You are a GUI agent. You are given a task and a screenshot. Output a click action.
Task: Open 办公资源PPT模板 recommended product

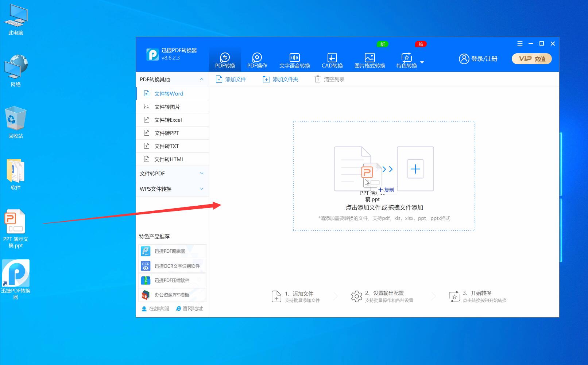pos(172,295)
